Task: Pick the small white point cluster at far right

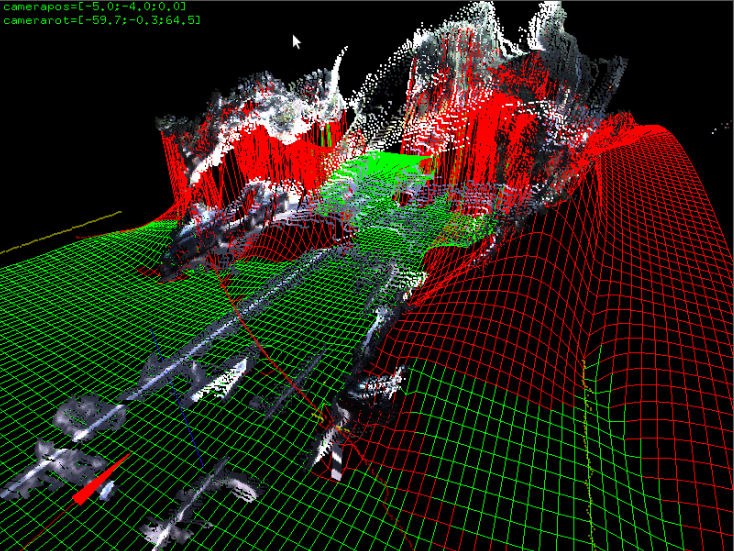Action: [x=722, y=127]
